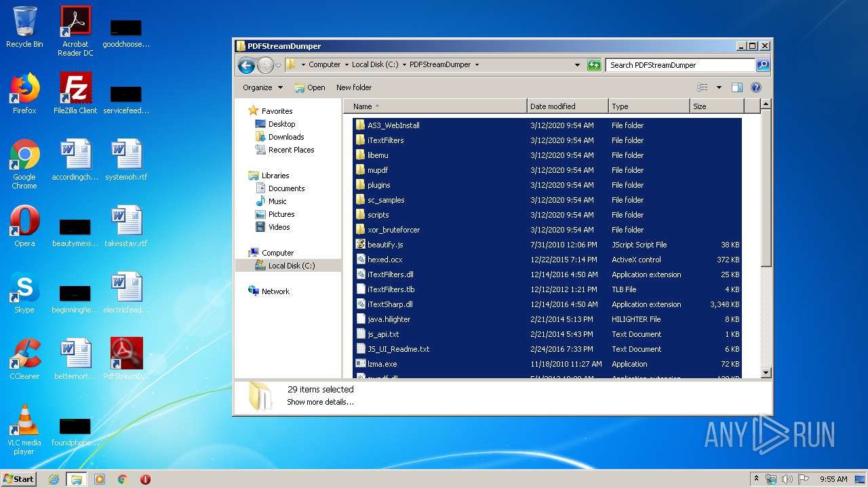Select the systemoh.rtf desktop file

(x=126, y=160)
